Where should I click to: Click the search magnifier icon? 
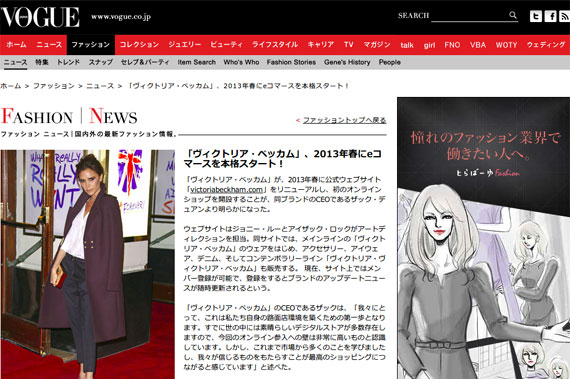click(x=513, y=15)
